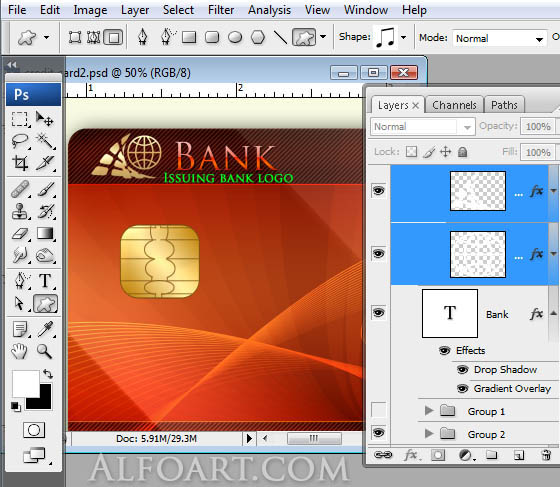Select the Gradient tool
The height and width of the screenshot is (487, 560).
point(45,234)
